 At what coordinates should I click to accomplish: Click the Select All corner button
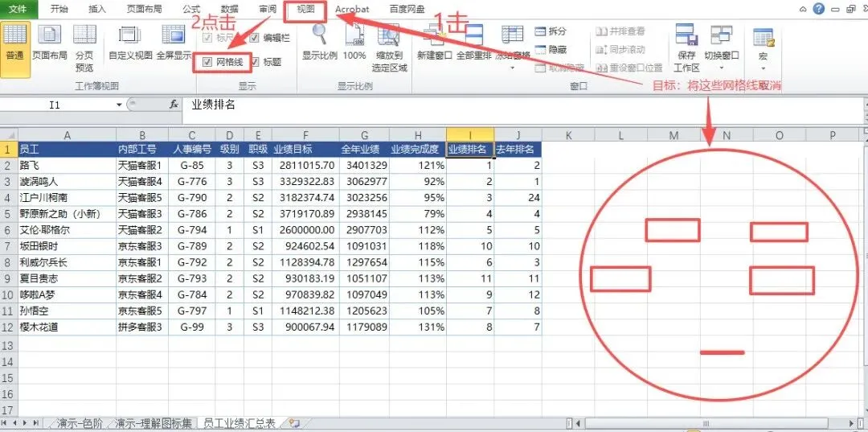tap(9, 134)
